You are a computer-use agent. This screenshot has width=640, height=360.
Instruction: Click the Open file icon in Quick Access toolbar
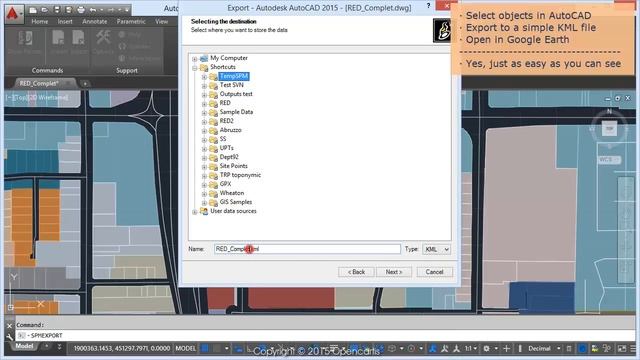tap(44, 9)
